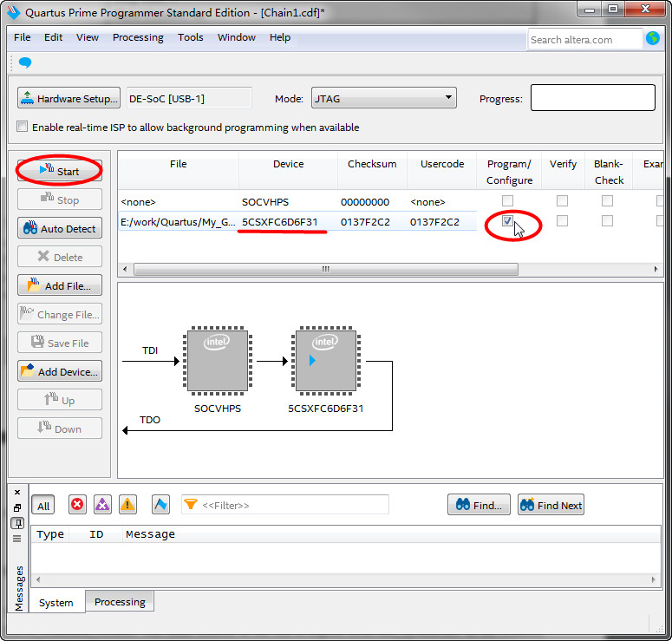Switch to the System messages tab
672x641 pixels.
click(x=56, y=603)
